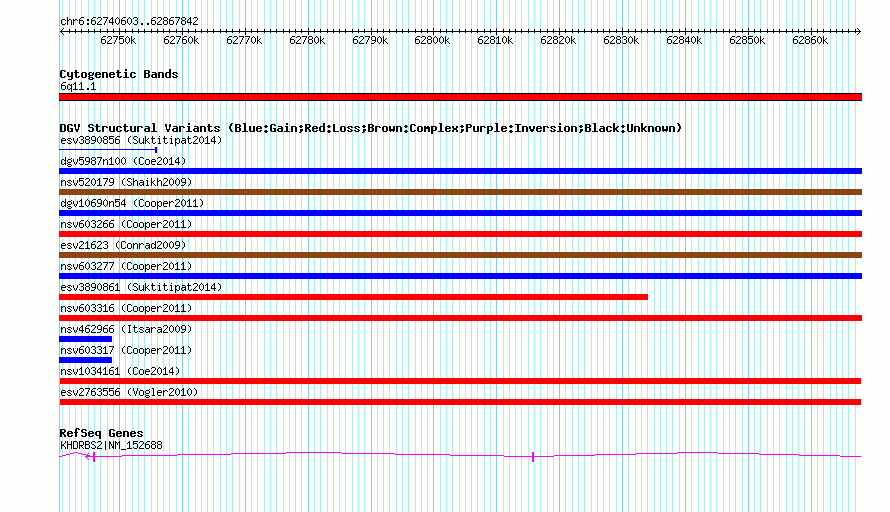Click the esv21623 (Conrad2009) label
Viewport: 890px width, 512px height.
pyautogui.click(x=123, y=245)
